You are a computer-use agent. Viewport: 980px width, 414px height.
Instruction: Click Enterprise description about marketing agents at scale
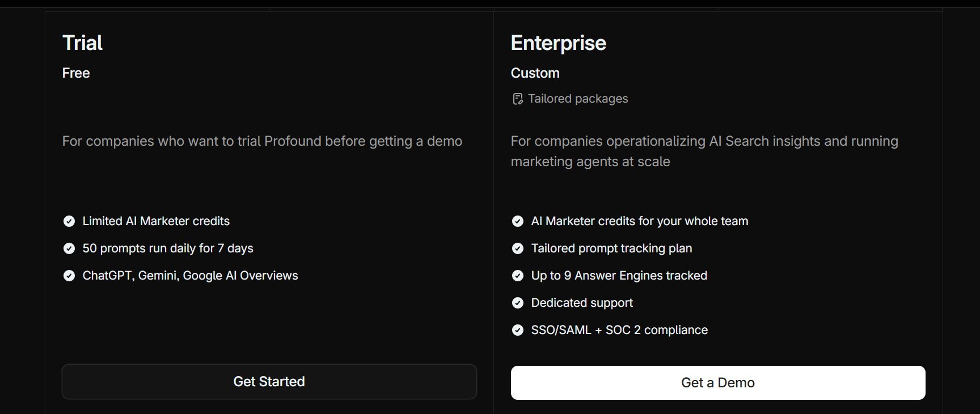(704, 151)
